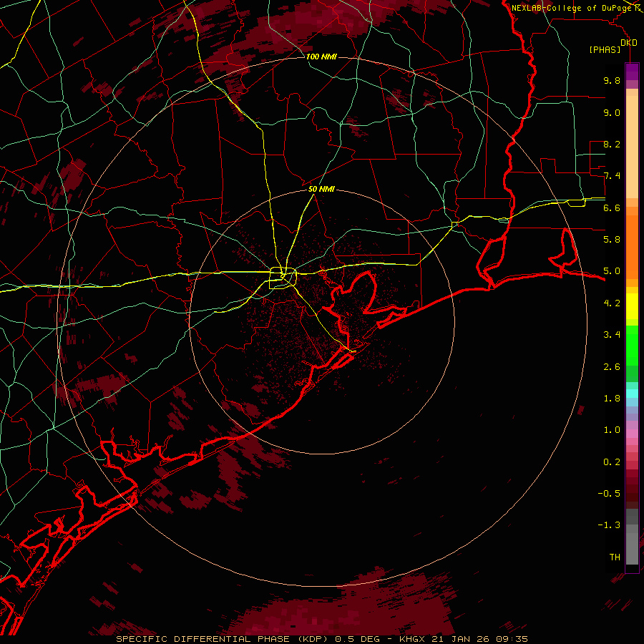Viewport: 644px width, 644px height.
Task: Click the 5.8 scale value
Action: 612,240
